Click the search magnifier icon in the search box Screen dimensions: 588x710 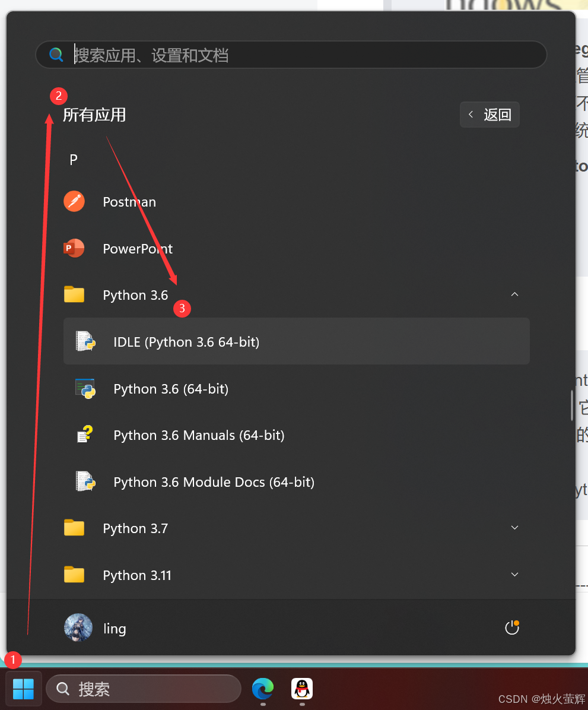tap(56, 54)
